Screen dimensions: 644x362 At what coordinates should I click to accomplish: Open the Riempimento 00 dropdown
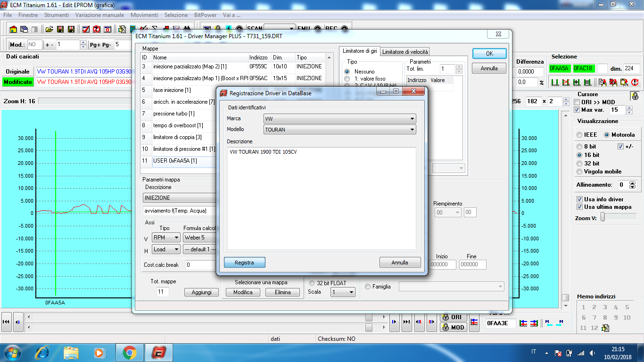(x=448, y=213)
